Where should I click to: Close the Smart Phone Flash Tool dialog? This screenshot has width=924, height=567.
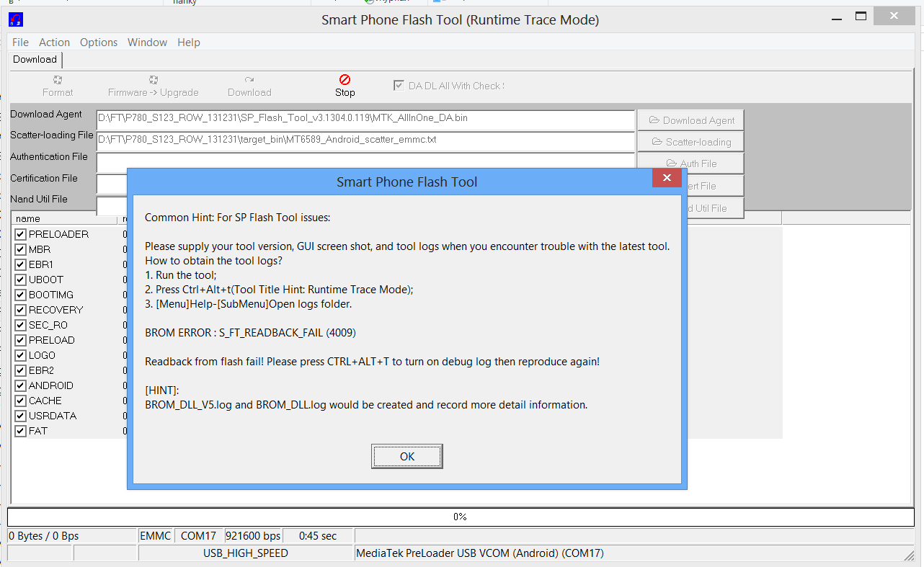click(667, 178)
